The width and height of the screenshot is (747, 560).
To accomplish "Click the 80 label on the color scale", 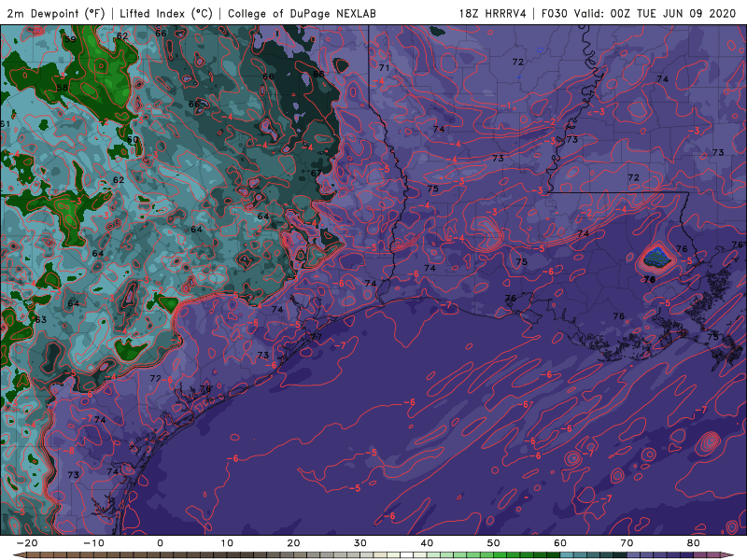I will [x=694, y=543].
